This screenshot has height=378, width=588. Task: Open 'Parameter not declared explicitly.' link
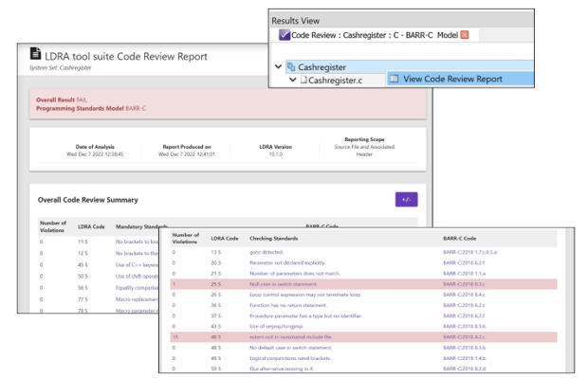[287, 262]
